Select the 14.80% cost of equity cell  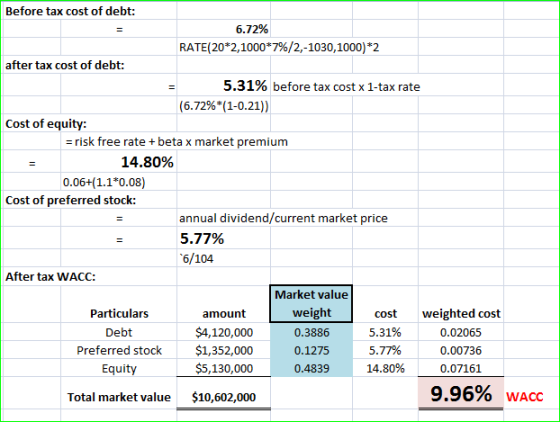point(119,162)
